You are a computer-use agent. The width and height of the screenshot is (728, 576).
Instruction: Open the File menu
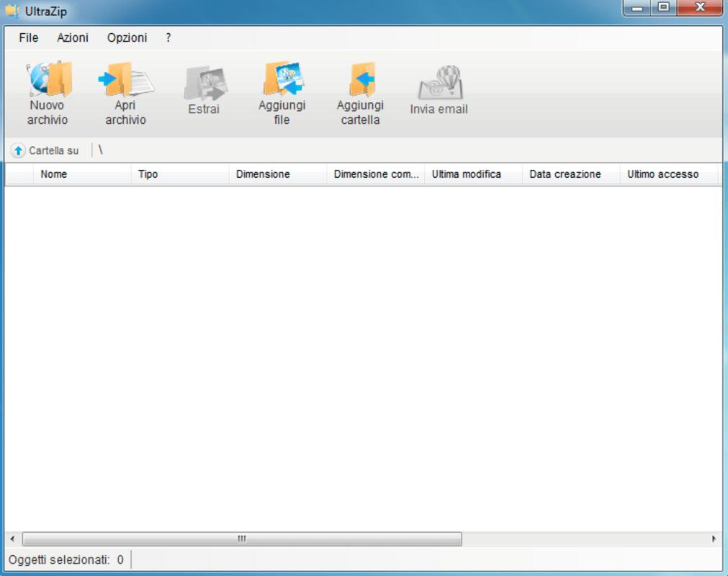click(x=28, y=38)
